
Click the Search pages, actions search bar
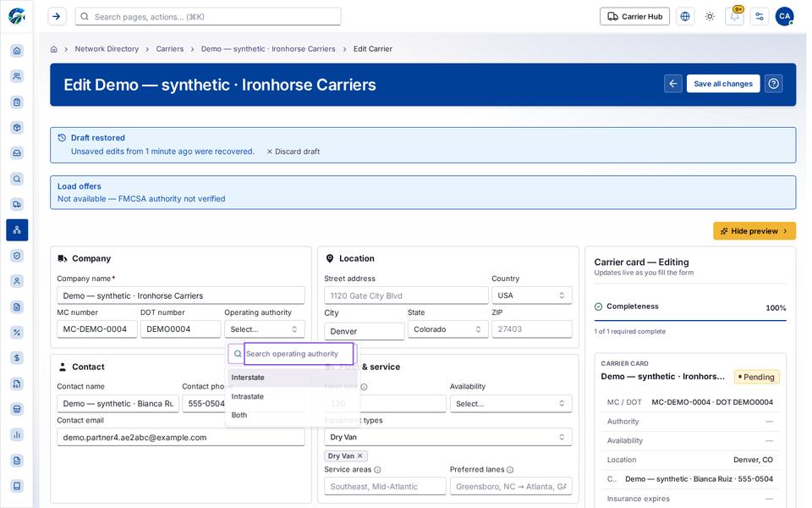coord(208,17)
